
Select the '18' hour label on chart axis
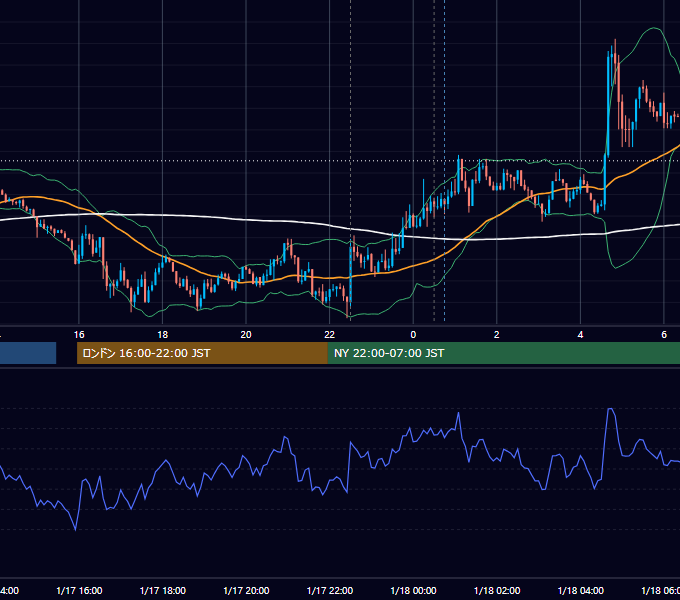point(163,335)
